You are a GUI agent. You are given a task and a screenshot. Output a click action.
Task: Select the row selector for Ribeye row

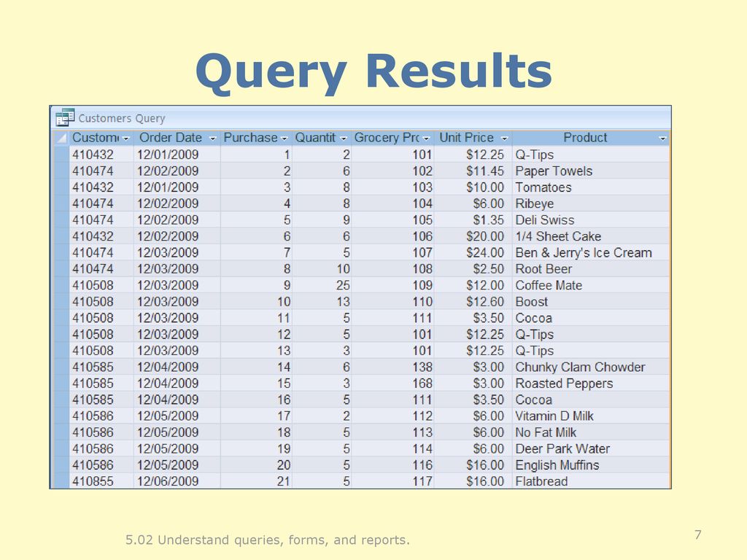61,203
